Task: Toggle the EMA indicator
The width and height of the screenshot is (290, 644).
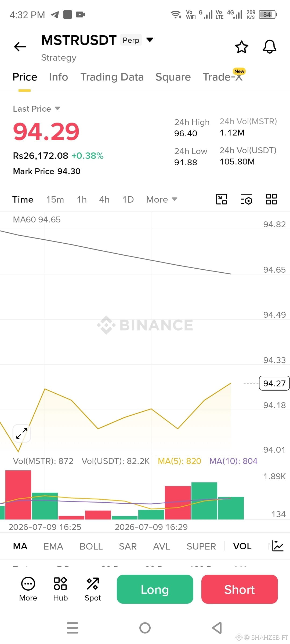Action: 53,546
